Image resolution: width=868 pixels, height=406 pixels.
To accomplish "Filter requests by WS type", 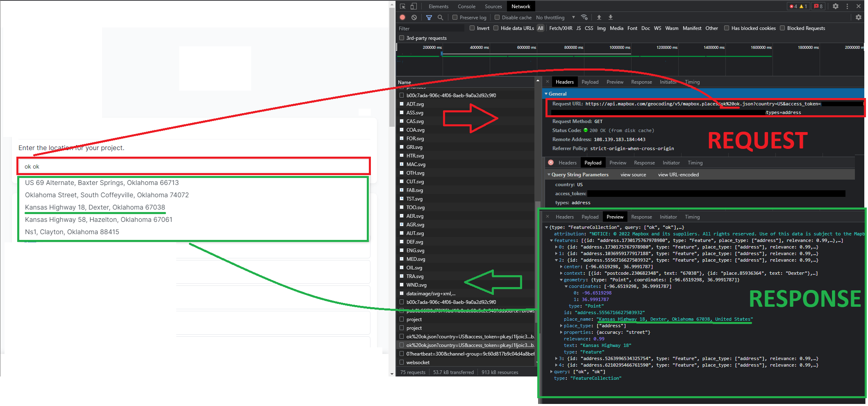I will pos(657,28).
